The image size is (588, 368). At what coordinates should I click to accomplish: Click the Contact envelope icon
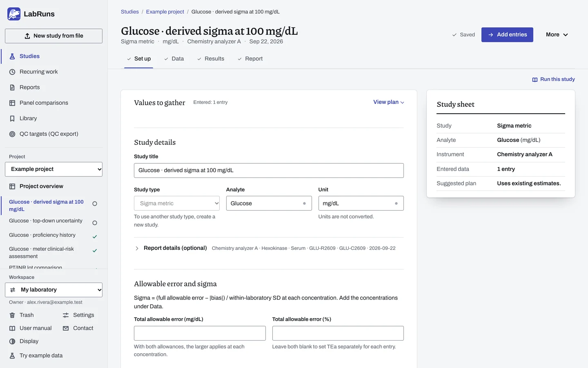pos(66,328)
